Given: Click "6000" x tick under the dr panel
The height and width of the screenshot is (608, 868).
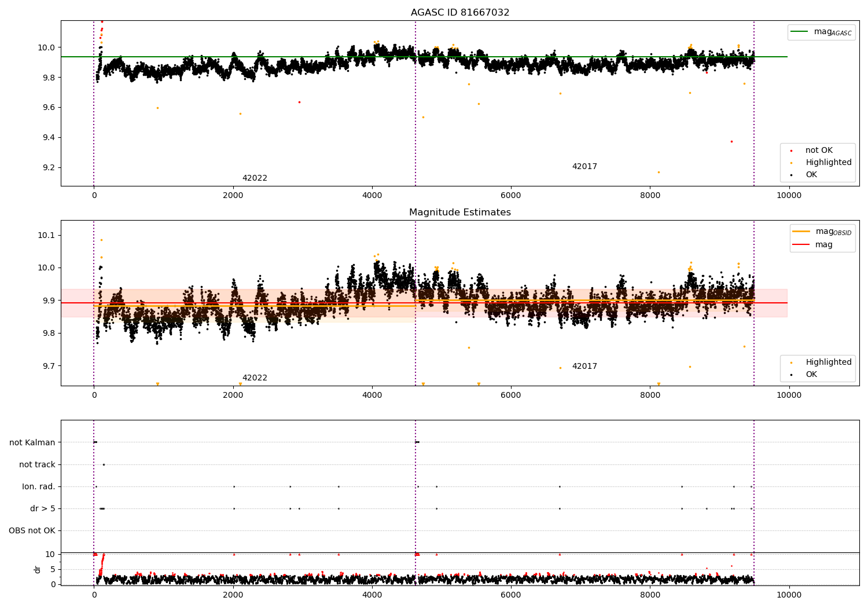Looking at the screenshot, I should point(511,595).
